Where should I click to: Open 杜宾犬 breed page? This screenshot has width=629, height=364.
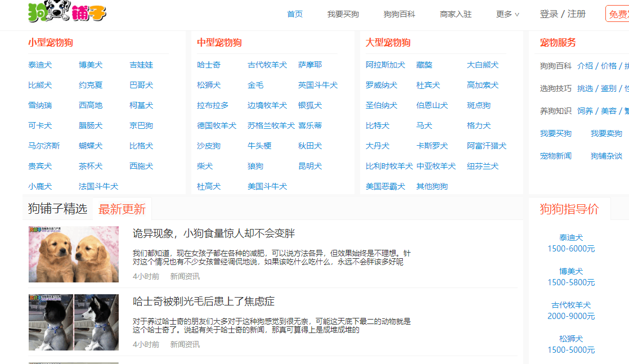[428, 85]
